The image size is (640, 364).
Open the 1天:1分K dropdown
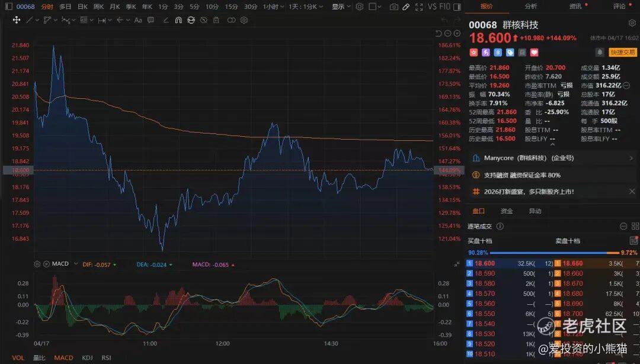coord(306,7)
